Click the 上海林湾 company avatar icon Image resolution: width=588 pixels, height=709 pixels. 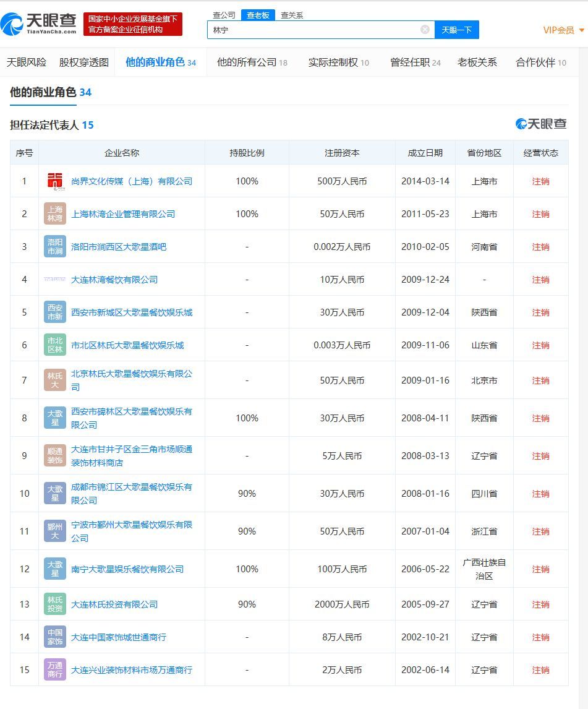tap(55, 214)
